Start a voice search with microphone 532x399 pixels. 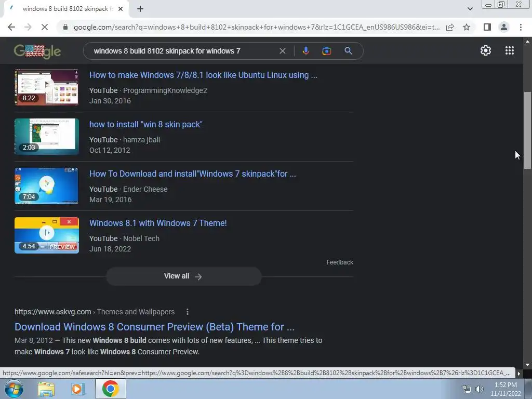tap(305, 51)
